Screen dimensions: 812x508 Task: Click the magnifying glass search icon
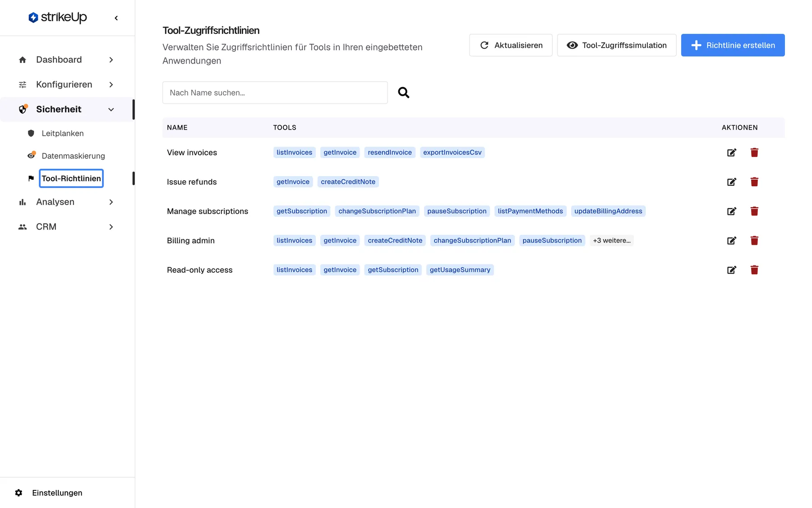click(x=404, y=93)
